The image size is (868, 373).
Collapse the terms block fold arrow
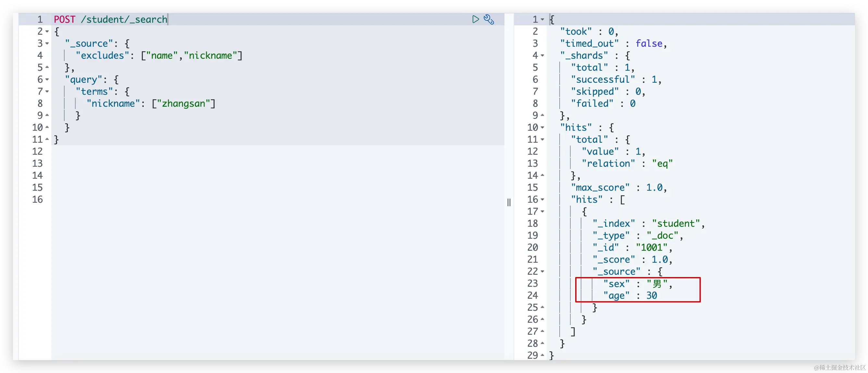click(x=47, y=91)
